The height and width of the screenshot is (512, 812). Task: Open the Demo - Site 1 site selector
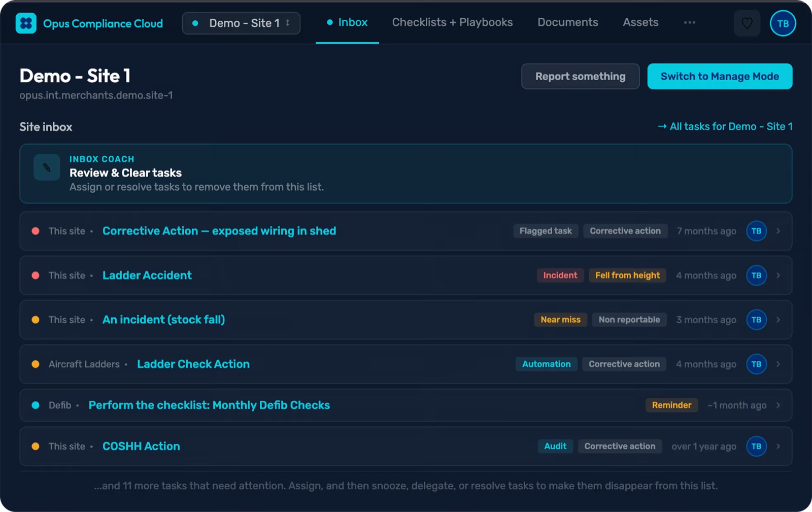click(x=241, y=23)
